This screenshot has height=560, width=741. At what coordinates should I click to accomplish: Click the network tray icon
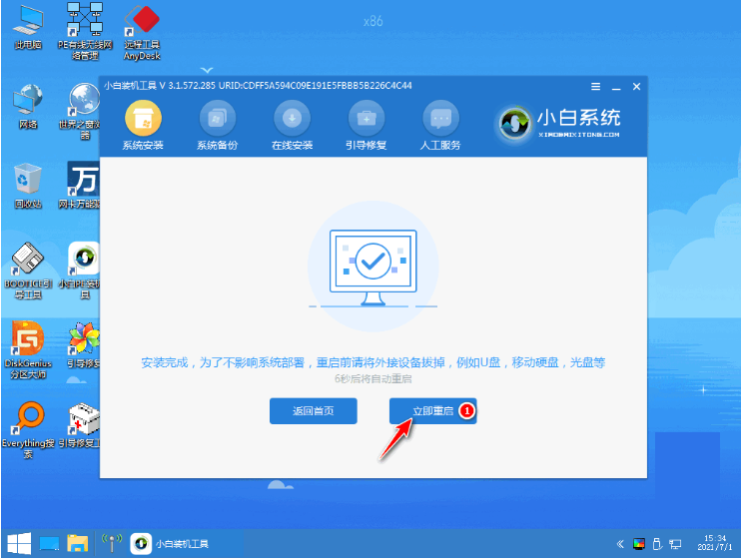[676, 544]
